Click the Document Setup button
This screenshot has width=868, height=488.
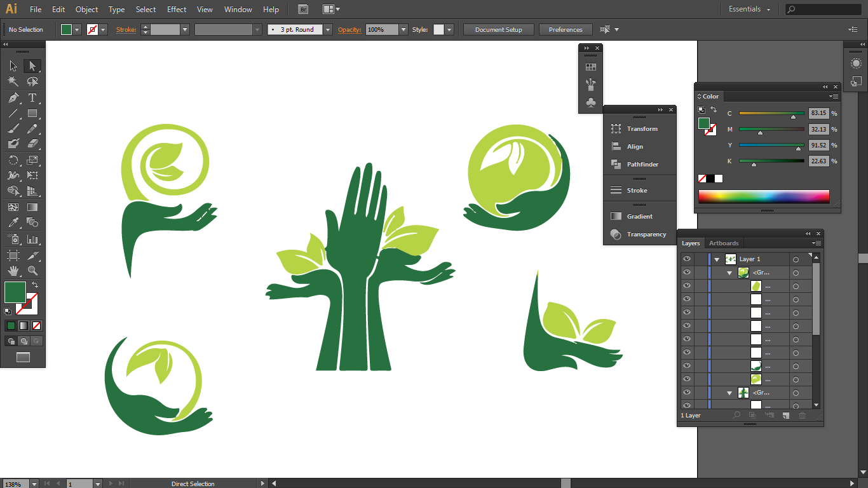[x=498, y=30]
